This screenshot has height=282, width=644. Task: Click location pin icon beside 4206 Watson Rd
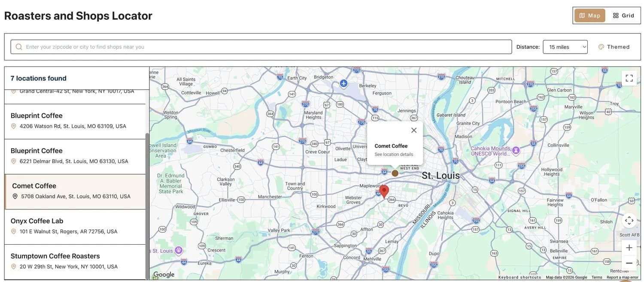point(13,126)
